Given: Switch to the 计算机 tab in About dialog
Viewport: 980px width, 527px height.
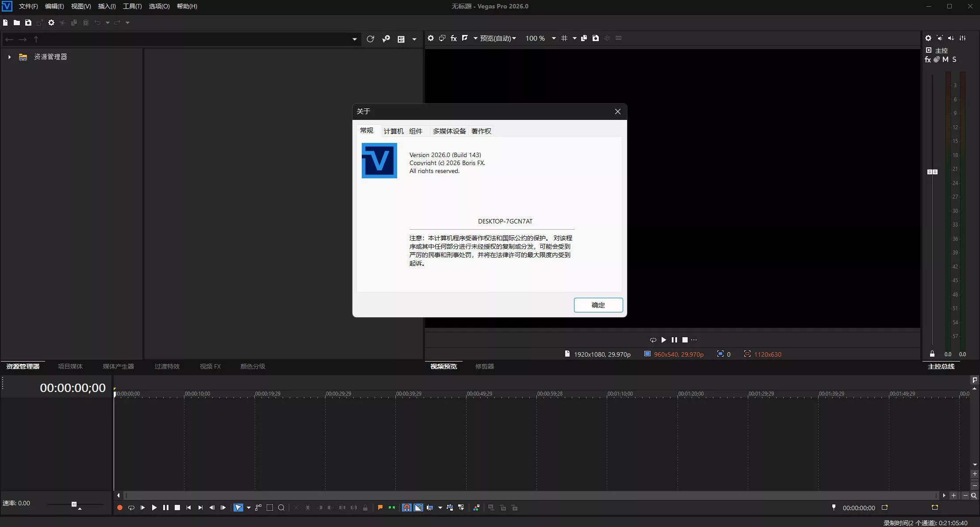Looking at the screenshot, I should click(x=394, y=131).
